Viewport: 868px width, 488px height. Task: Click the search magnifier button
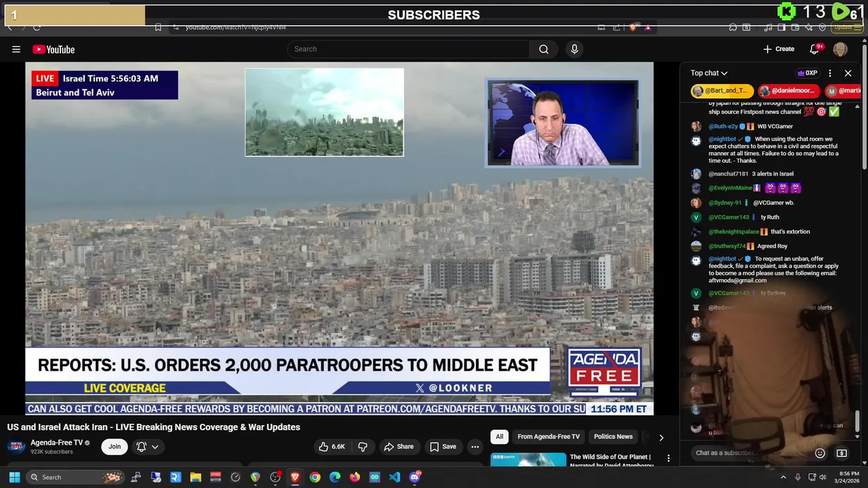coord(544,49)
